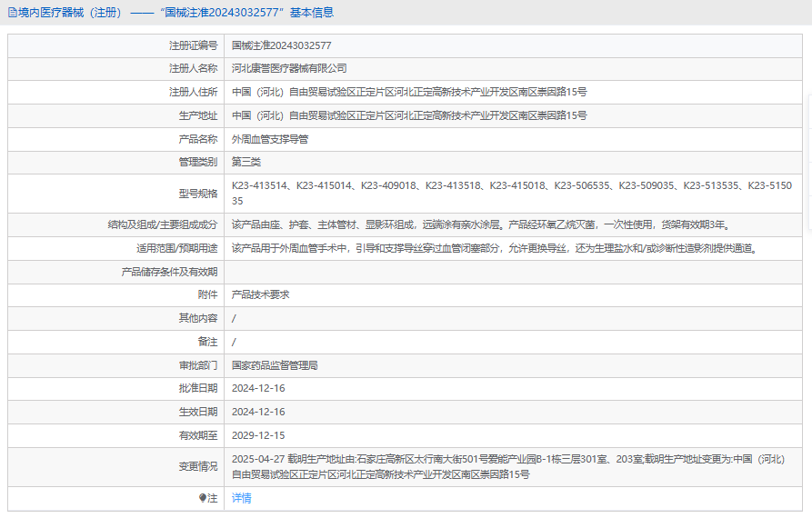Click the 生产地址 address value

pos(409,115)
